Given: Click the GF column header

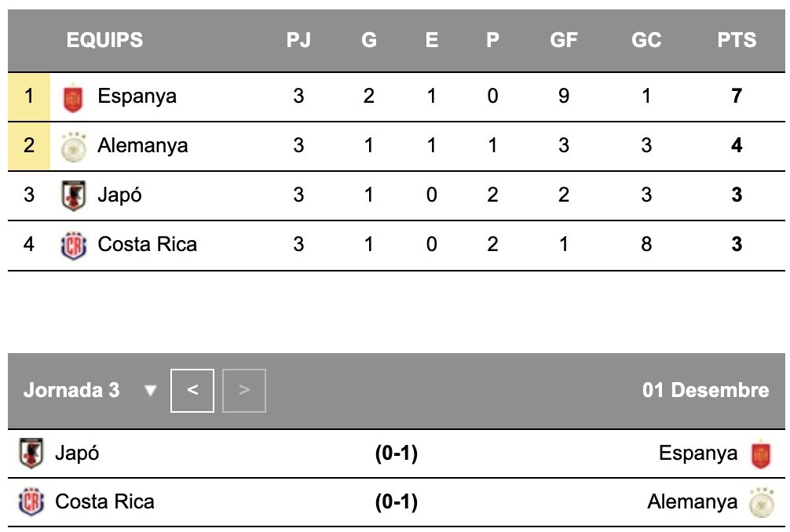Looking at the screenshot, I should pyautogui.click(x=564, y=40).
